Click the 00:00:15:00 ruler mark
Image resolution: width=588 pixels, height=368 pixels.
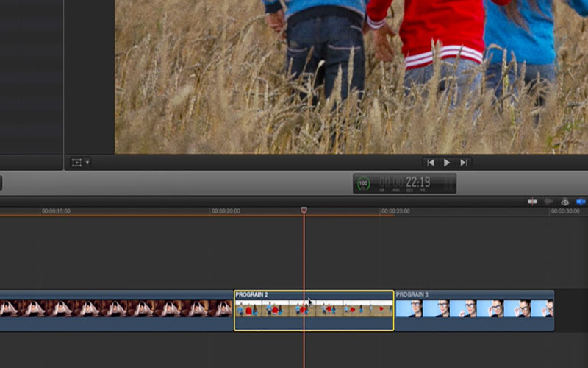click(x=56, y=211)
